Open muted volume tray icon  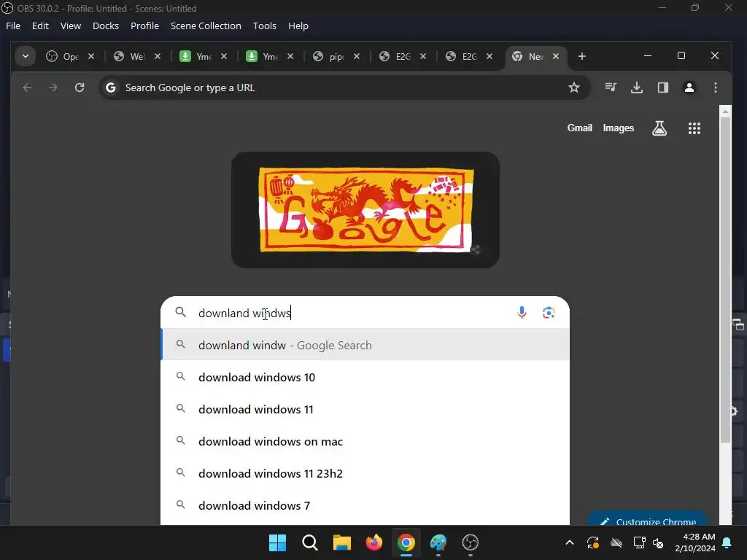tap(659, 542)
